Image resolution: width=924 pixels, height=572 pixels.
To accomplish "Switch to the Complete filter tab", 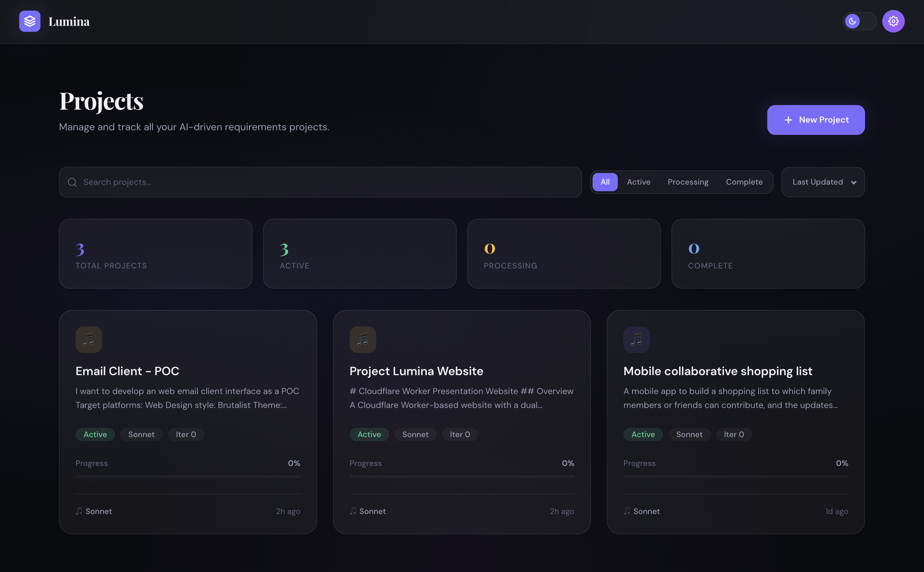I will [x=744, y=182].
